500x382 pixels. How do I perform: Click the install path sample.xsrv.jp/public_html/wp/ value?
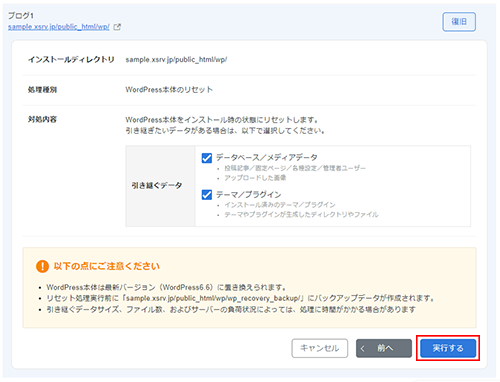point(176,59)
